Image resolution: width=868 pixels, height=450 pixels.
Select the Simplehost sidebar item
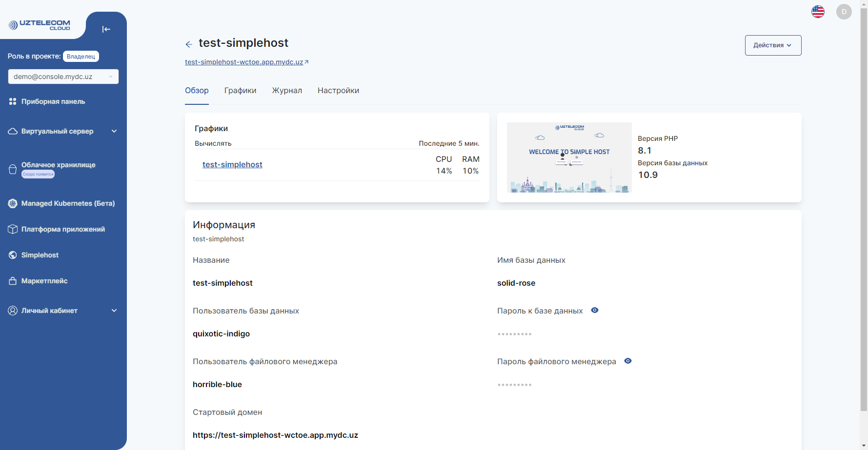click(40, 255)
